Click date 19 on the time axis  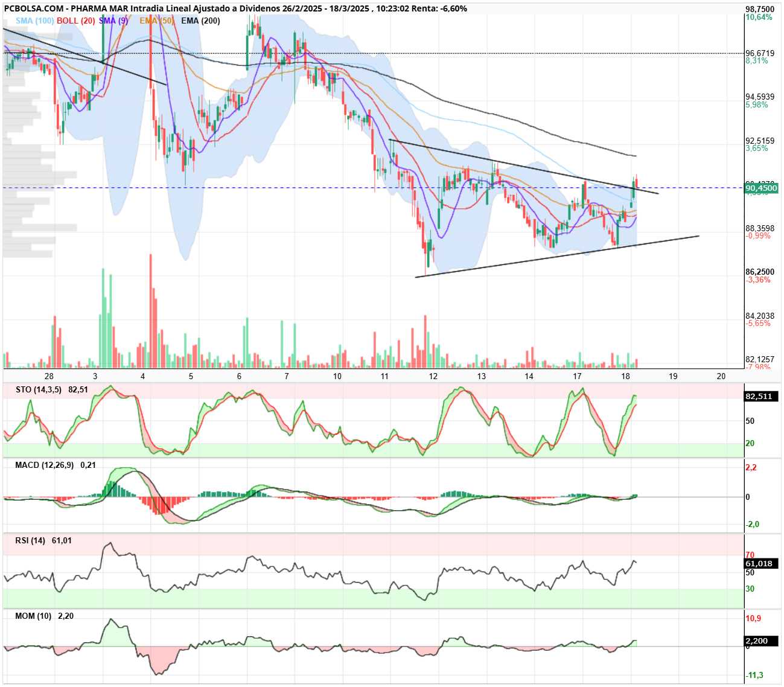pyautogui.click(x=673, y=376)
